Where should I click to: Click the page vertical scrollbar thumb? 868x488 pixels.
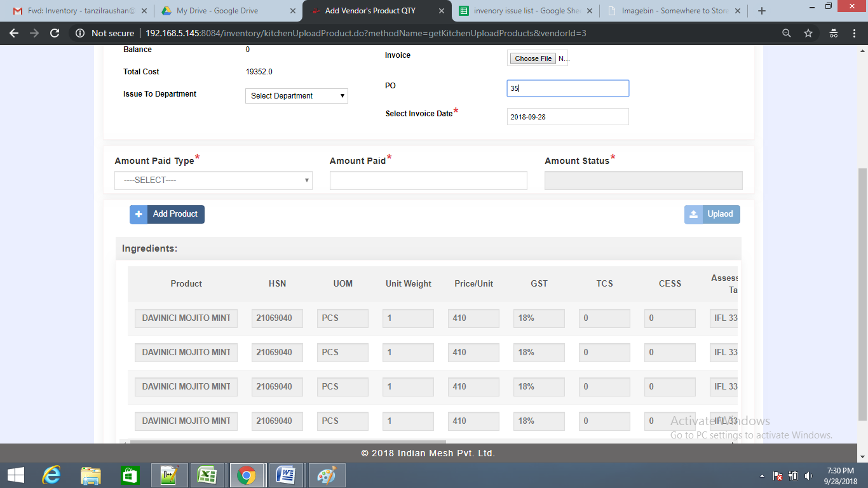pos(862,294)
